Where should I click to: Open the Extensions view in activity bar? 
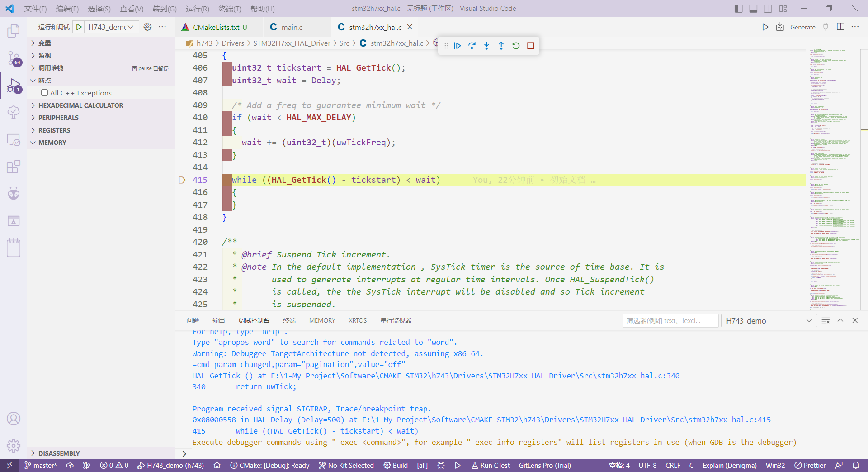[x=14, y=167]
